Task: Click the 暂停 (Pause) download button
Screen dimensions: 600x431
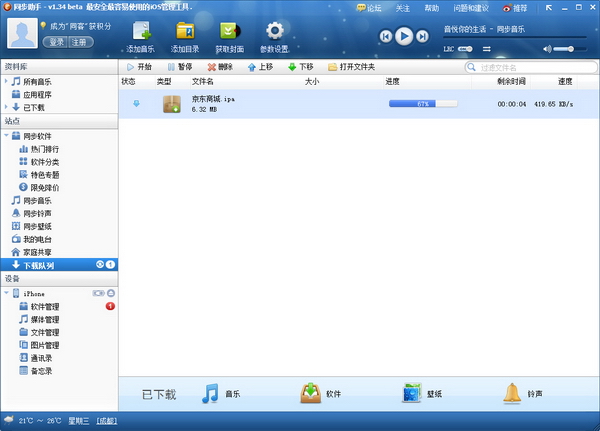Action: pos(179,67)
